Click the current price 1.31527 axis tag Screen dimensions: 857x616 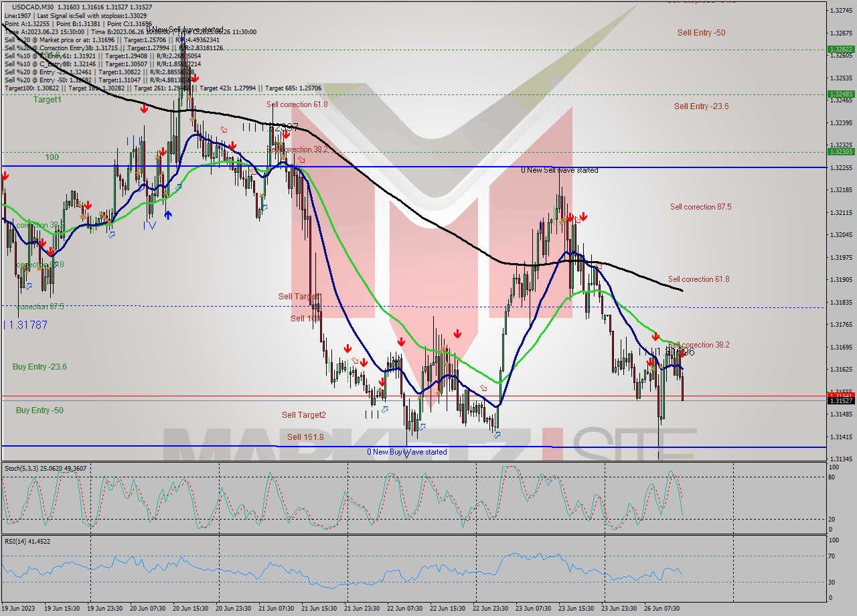[x=840, y=400]
